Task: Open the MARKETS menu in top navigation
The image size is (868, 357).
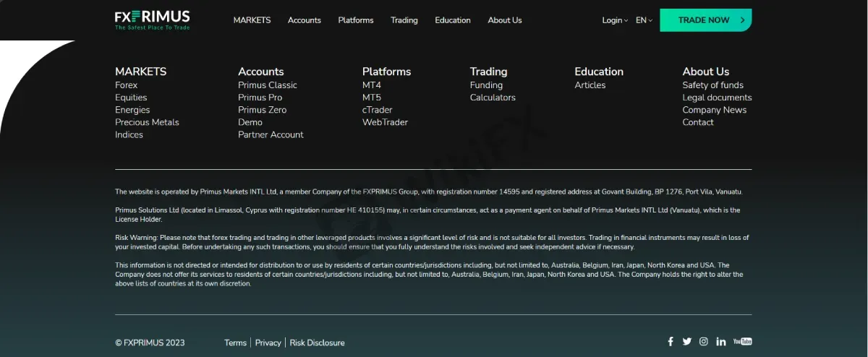Action: [x=252, y=20]
